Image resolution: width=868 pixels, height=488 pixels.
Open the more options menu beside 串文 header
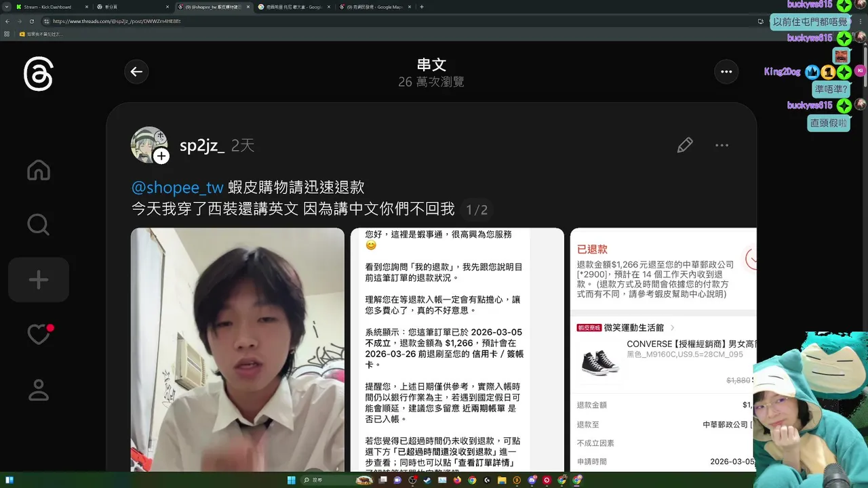point(726,72)
